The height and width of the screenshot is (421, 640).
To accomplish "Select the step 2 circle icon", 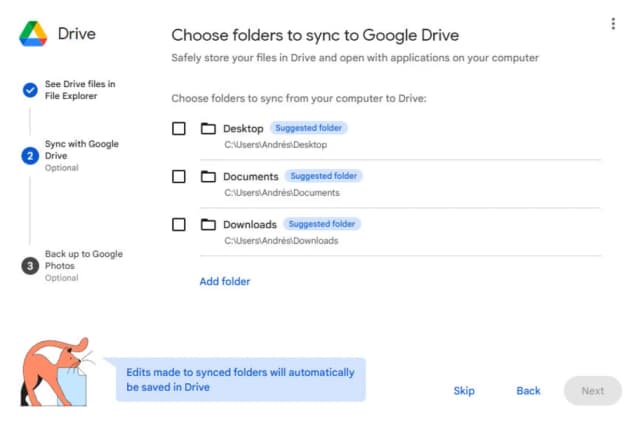I will point(30,156).
